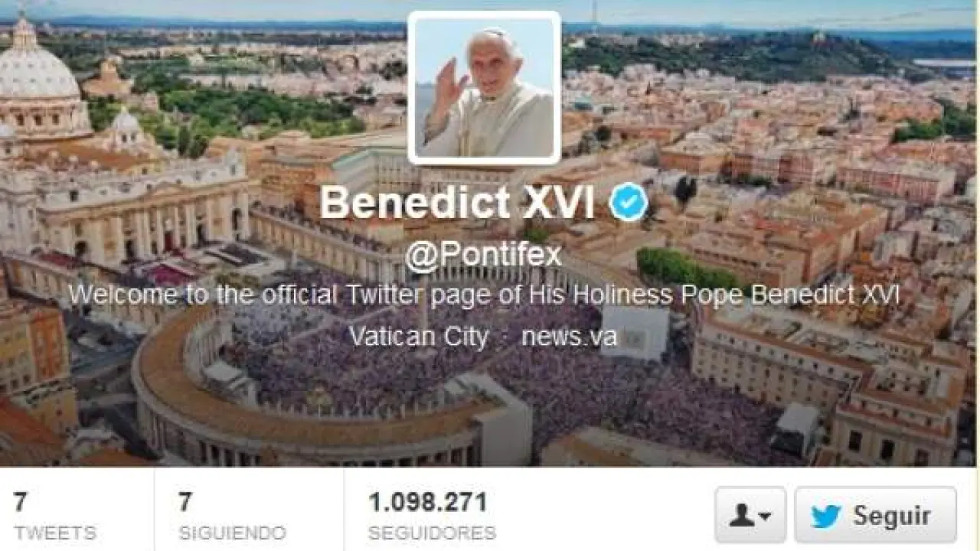Click the 1.098.271 followers count
This screenshot has width=980, height=551.
[x=428, y=503]
